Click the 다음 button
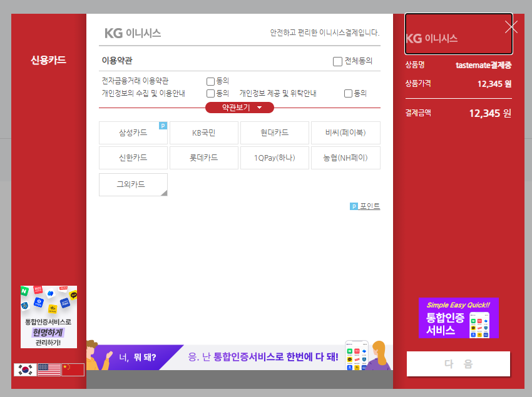The width and height of the screenshot is (532, 397). (458, 364)
